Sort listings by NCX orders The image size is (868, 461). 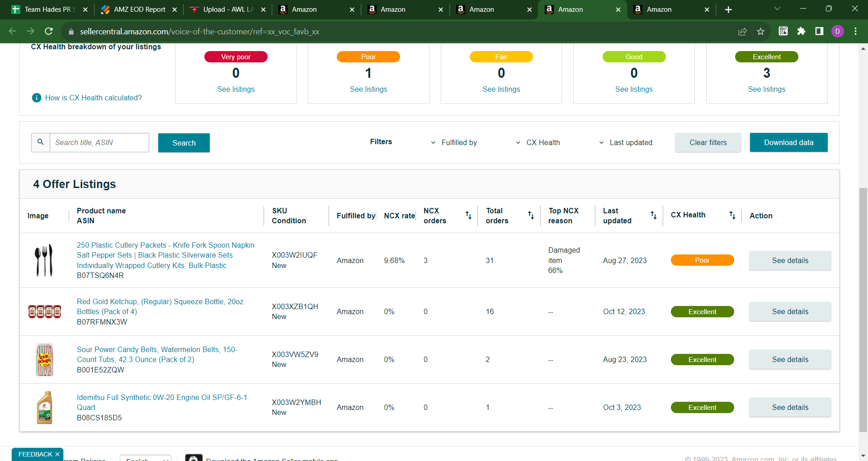(468, 216)
